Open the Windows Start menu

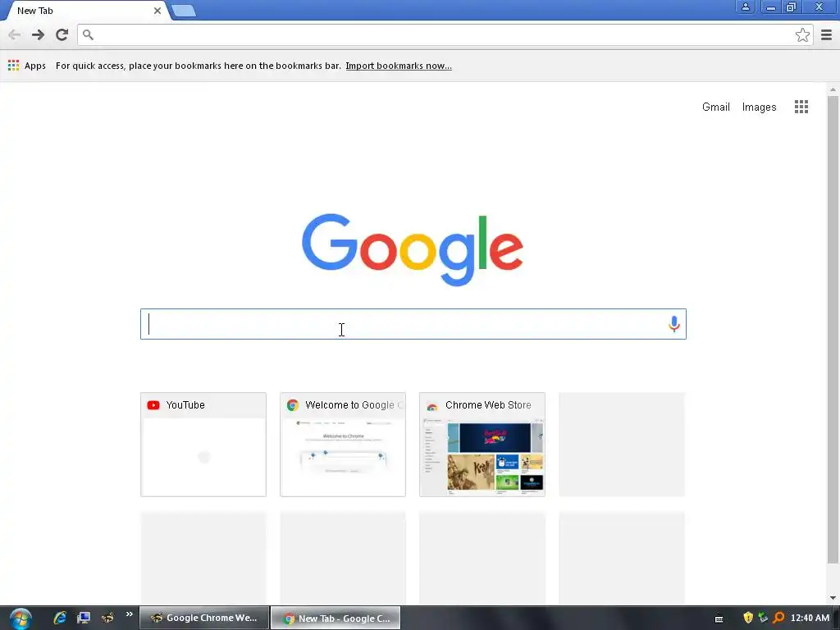coord(21,619)
